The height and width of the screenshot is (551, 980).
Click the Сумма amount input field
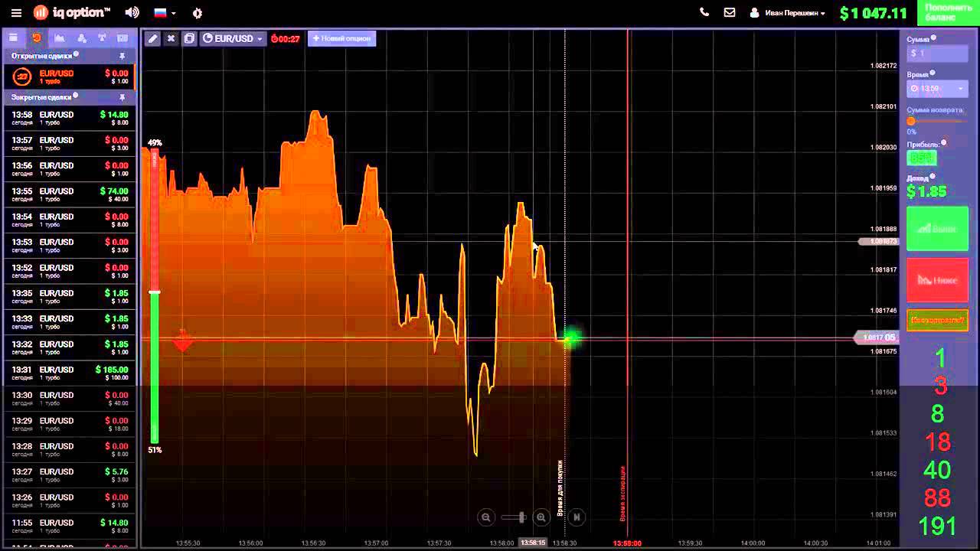[x=938, y=53]
